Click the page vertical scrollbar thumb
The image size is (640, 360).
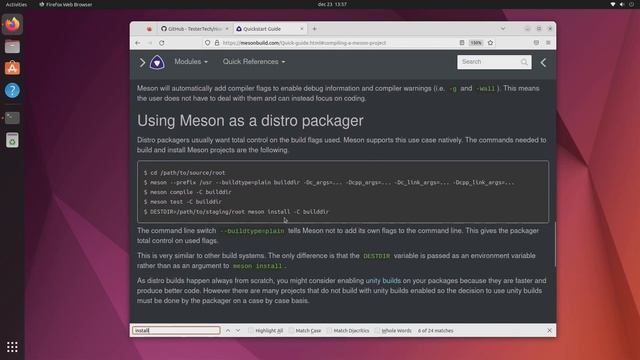click(x=555, y=244)
